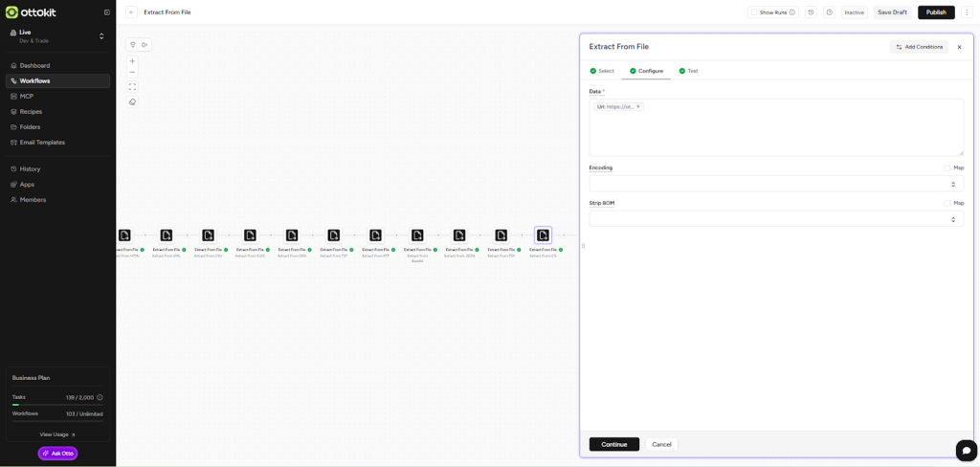This screenshot has width=980, height=467.
Task: Switch to the Test tab
Action: pos(688,71)
